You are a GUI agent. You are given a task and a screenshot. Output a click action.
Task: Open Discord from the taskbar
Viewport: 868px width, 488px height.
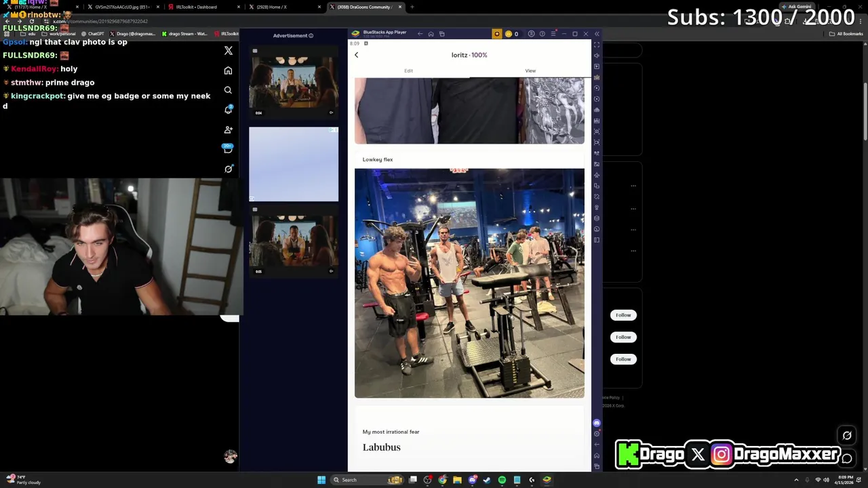[x=472, y=480]
